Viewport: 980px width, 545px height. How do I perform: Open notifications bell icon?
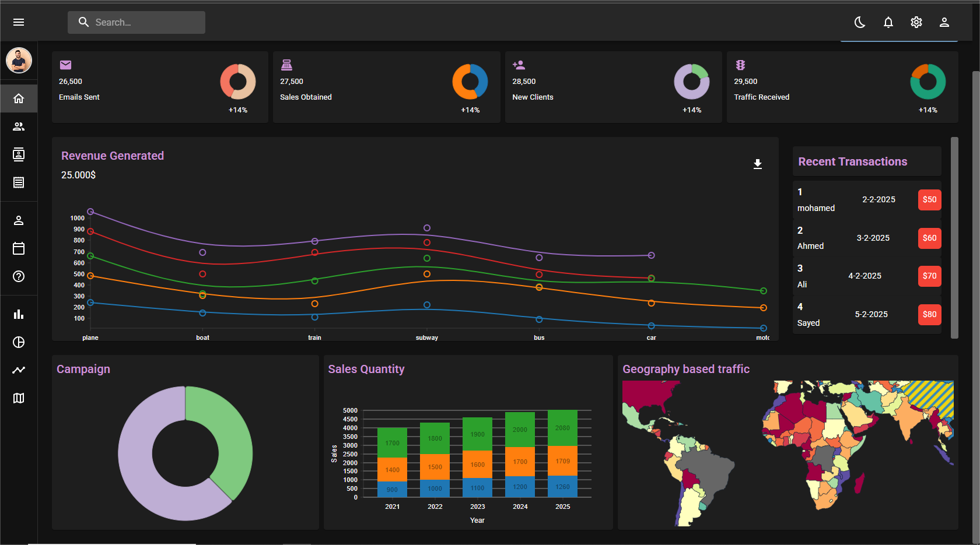point(888,22)
